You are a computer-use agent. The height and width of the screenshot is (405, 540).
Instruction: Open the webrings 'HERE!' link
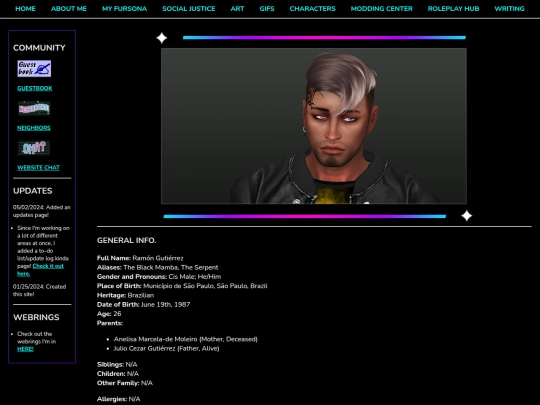pyautogui.click(x=25, y=349)
